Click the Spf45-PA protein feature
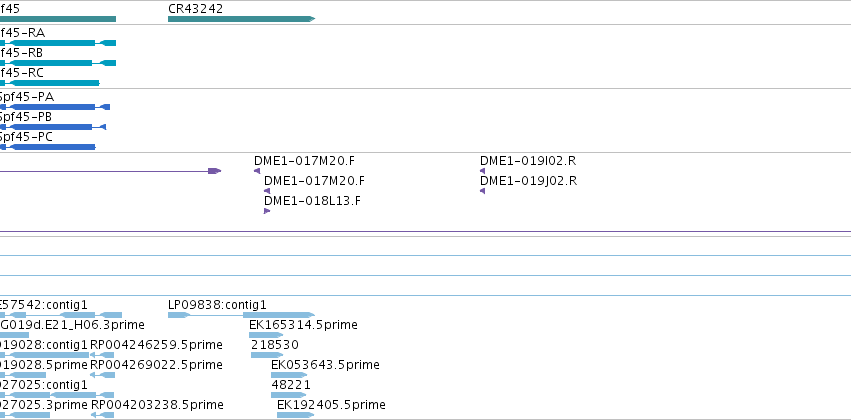851x420 pixels. click(x=55, y=107)
